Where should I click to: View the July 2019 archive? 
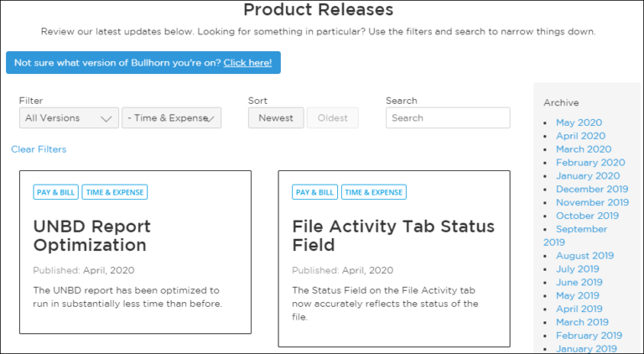578,269
